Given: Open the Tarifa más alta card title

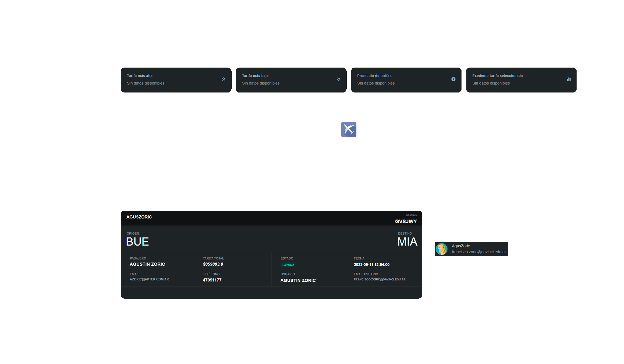Looking at the screenshot, I should (x=140, y=76).
